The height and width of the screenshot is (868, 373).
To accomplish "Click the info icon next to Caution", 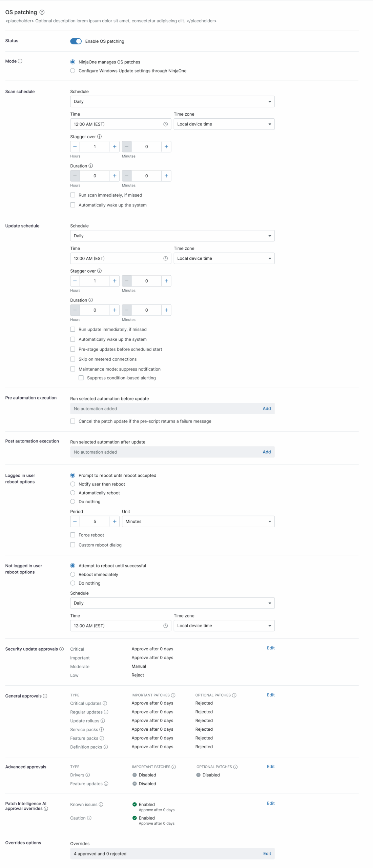I will point(89,818).
